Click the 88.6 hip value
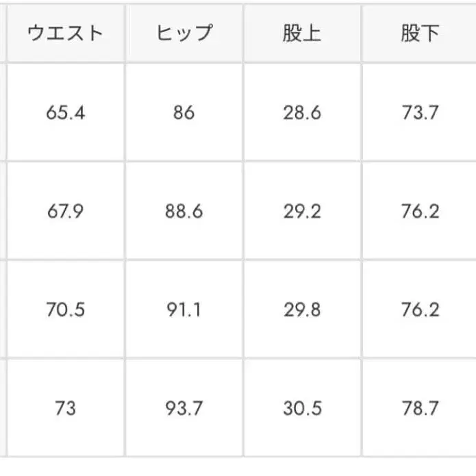The height and width of the screenshot is (476, 476). click(x=184, y=211)
